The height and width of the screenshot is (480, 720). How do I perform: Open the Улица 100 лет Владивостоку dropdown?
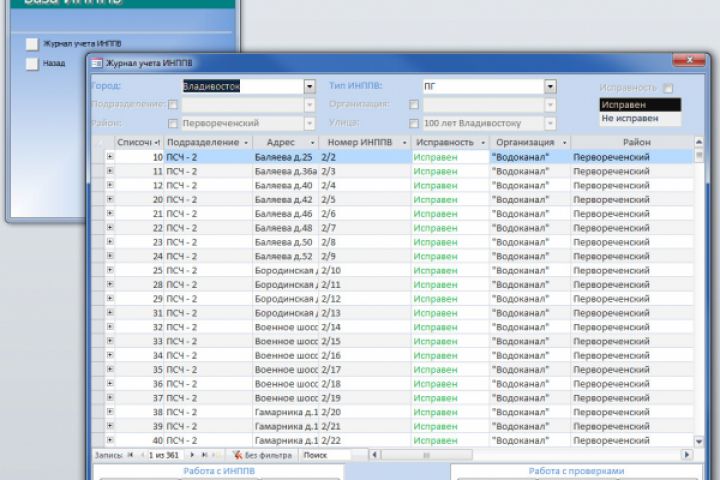(550, 123)
